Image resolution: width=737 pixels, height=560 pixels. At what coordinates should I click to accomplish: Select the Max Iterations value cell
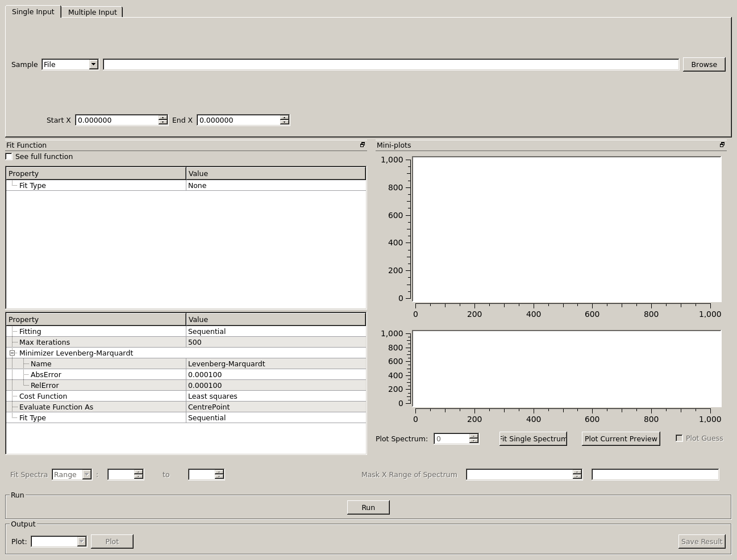pyautogui.click(x=276, y=342)
